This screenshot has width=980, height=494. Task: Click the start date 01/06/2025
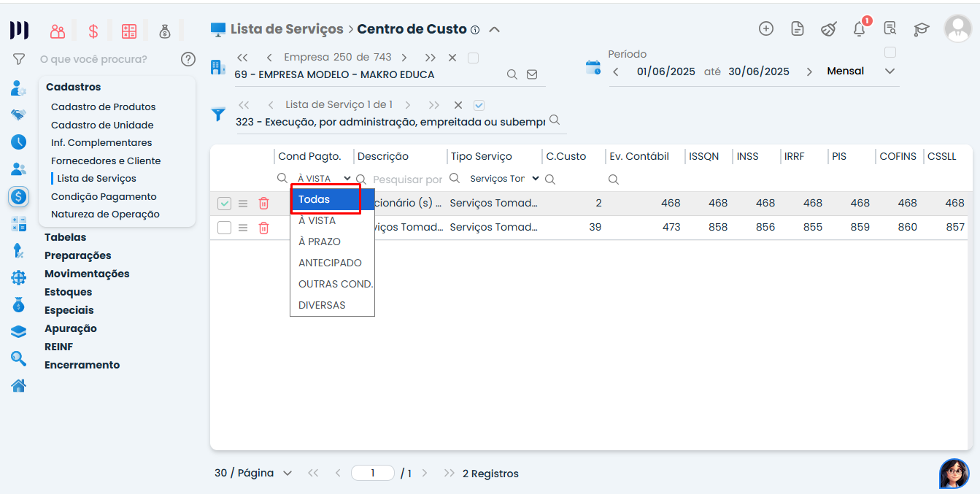pos(666,72)
